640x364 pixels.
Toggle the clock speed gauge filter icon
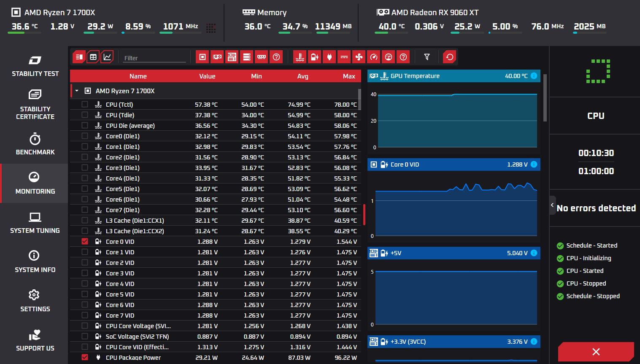click(x=374, y=57)
